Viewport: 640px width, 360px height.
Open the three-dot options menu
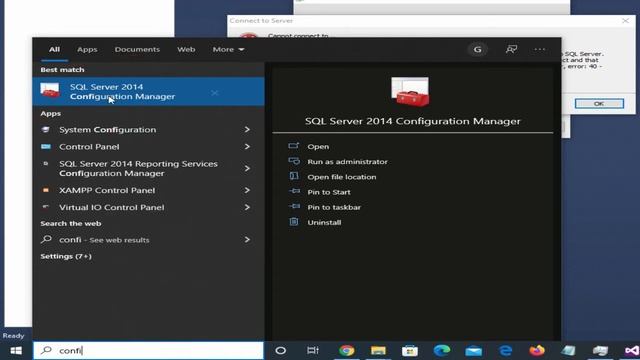click(x=540, y=49)
